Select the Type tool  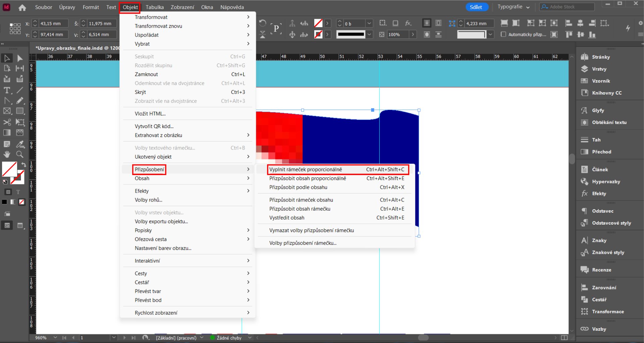7,90
